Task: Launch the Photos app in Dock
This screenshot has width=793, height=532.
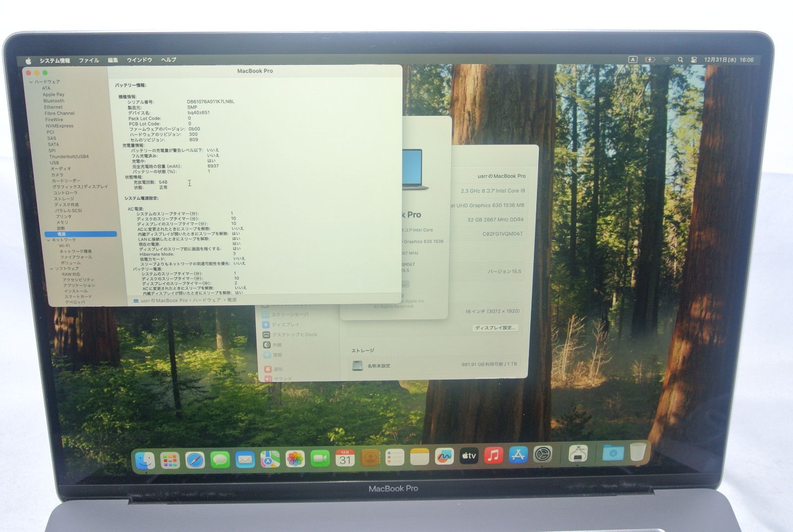Action: point(295,459)
